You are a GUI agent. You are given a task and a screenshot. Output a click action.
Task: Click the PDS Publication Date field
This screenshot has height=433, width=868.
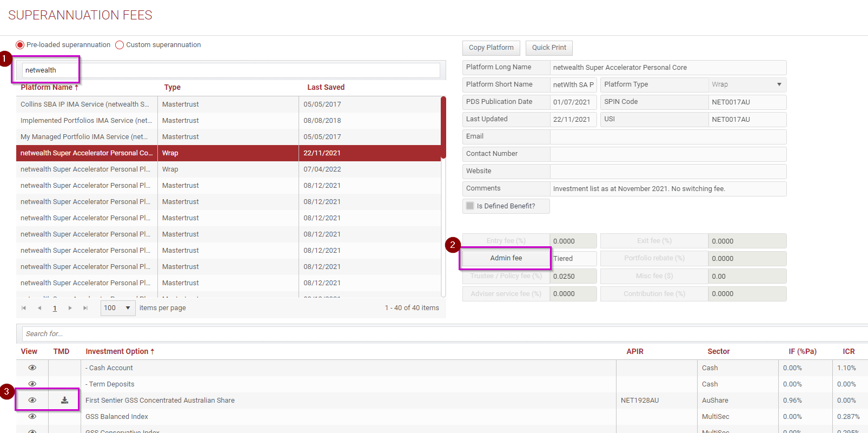point(573,102)
